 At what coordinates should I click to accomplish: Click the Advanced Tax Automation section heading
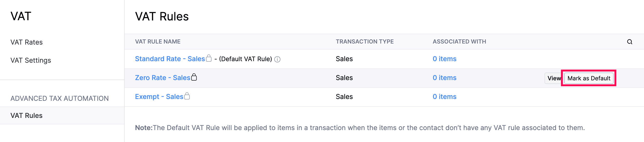[59, 98]
